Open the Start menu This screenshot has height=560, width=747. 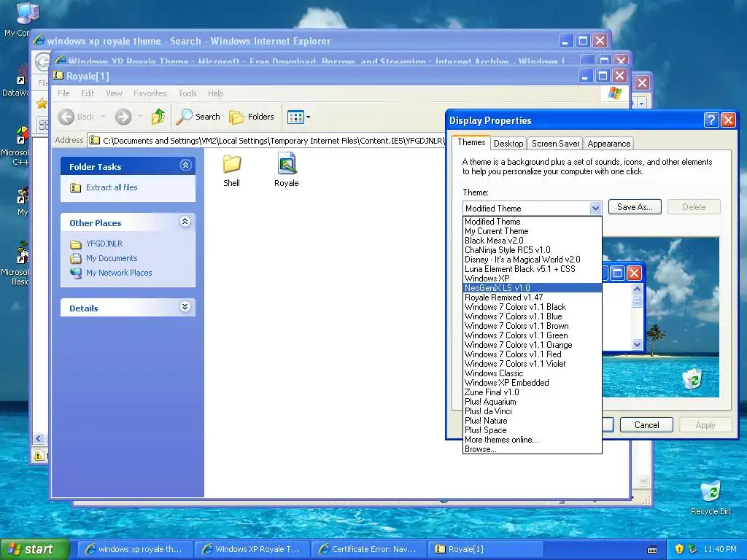point(34,549)
